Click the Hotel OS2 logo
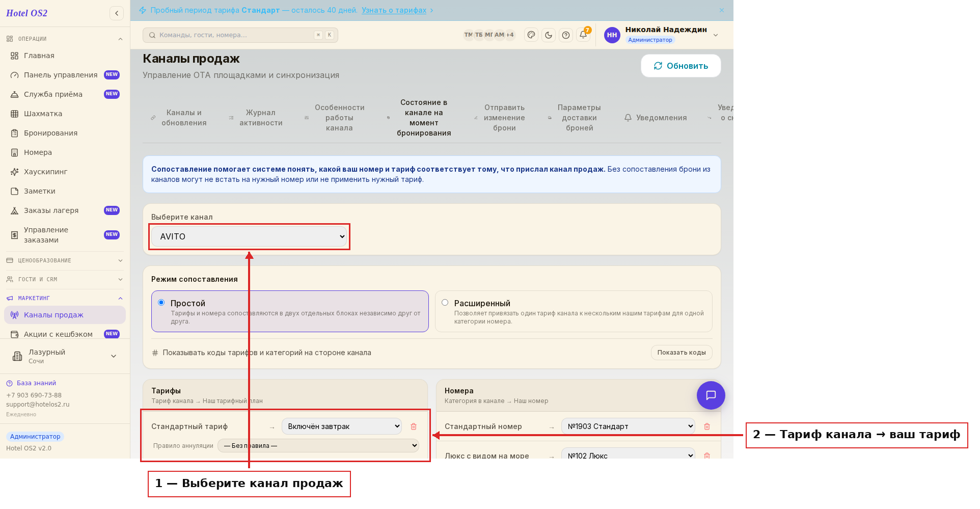 [26, 13]
